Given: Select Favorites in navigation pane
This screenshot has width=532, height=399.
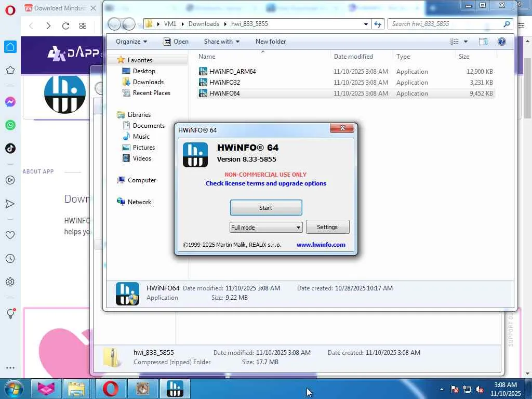Looking at the screenshot, I should pyautogui.click(x=140, y=60).
